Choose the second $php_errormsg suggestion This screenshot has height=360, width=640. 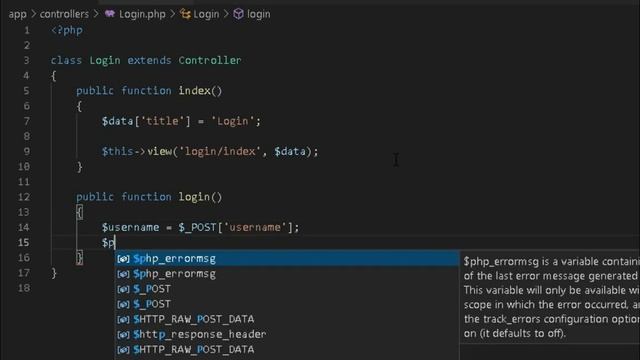point(287,273)
